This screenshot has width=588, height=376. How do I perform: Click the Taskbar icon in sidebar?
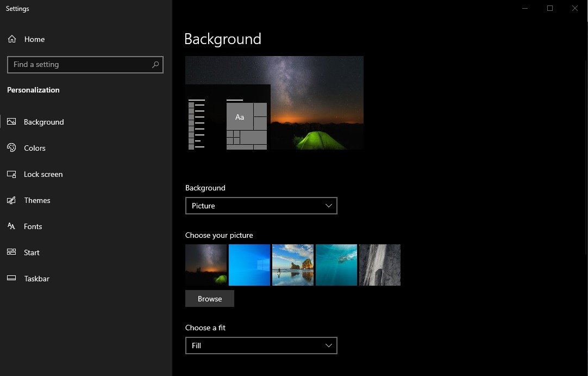coord(11,279)
